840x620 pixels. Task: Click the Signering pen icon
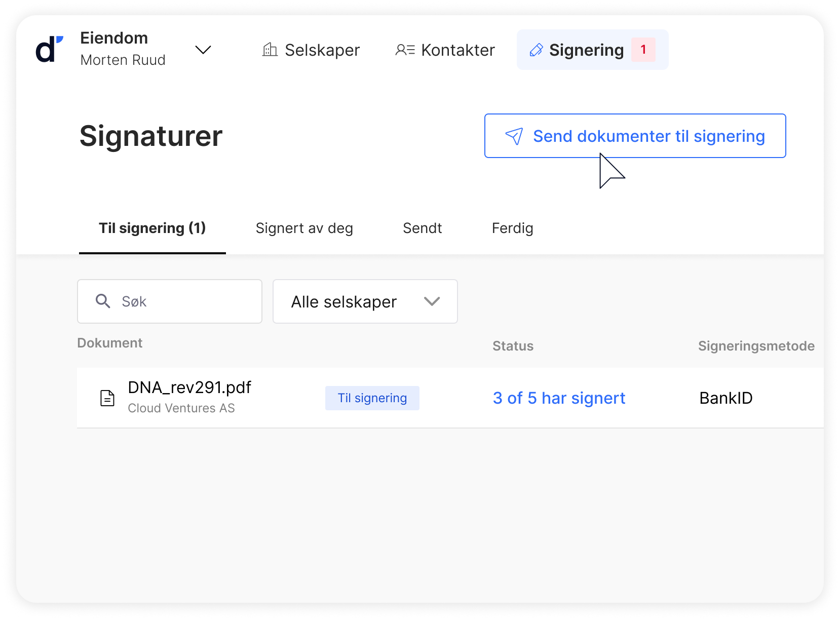tap(536, 50)
